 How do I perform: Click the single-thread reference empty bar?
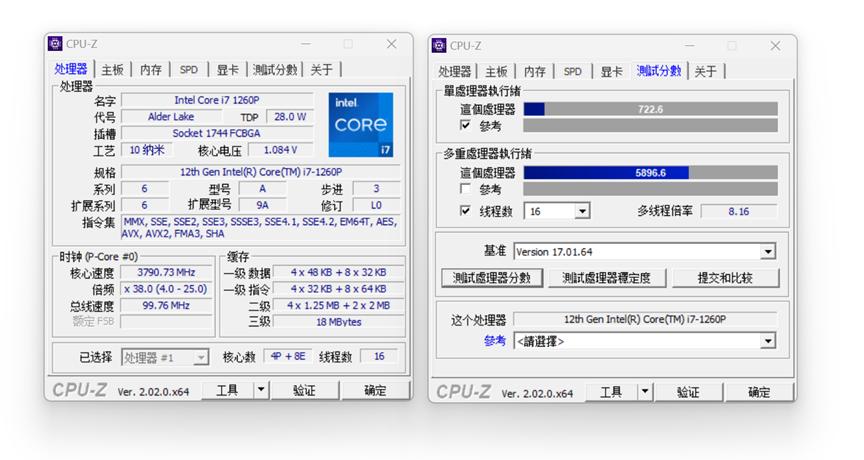(650, 126)
